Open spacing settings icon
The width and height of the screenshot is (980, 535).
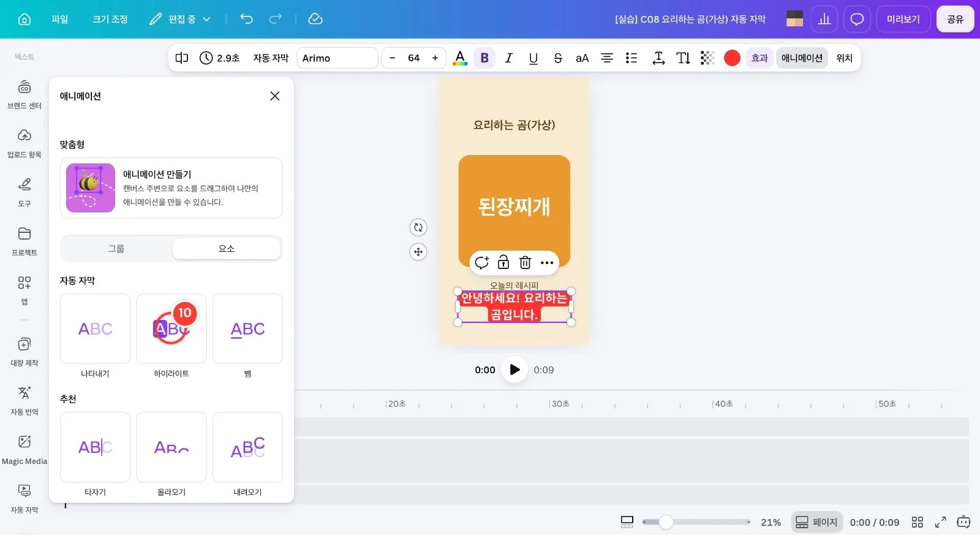(658, 58)
